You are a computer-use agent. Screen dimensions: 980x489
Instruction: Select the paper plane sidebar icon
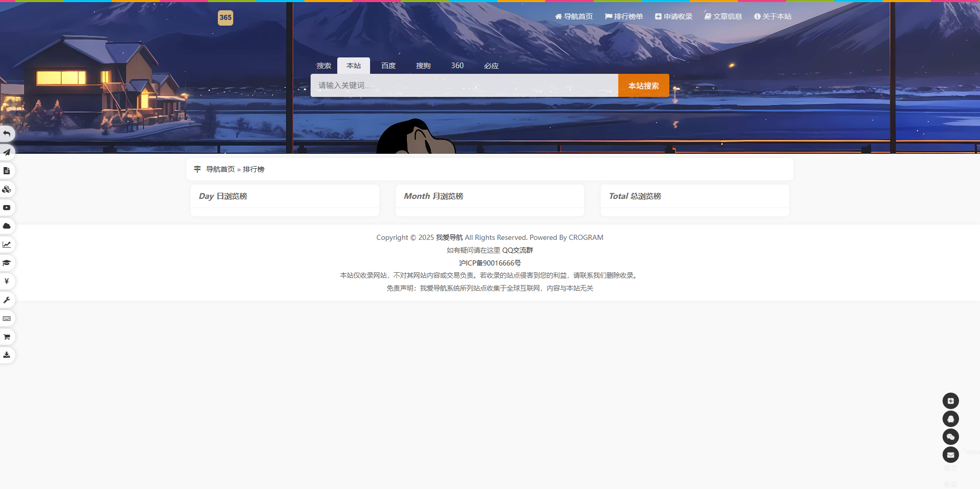point(7,152)
